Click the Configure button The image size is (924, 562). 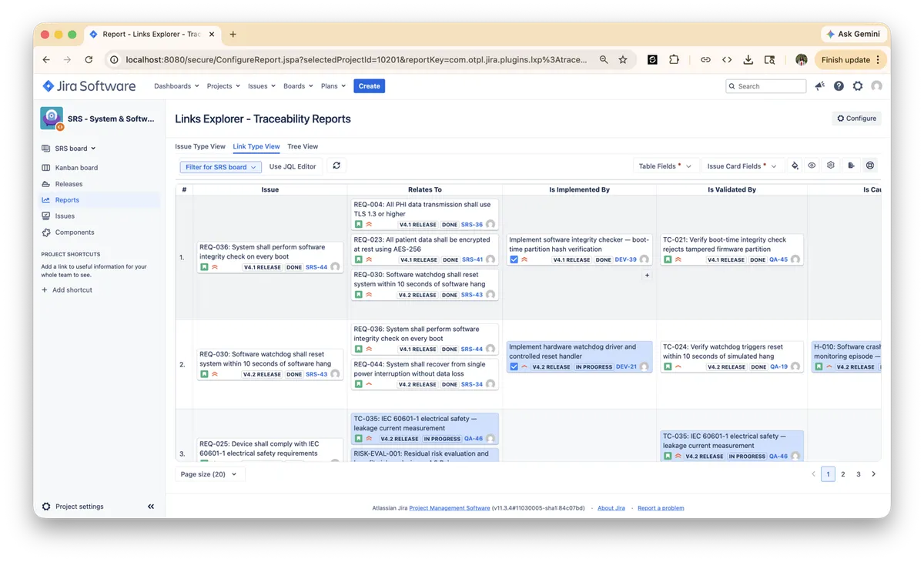(857, 119)
